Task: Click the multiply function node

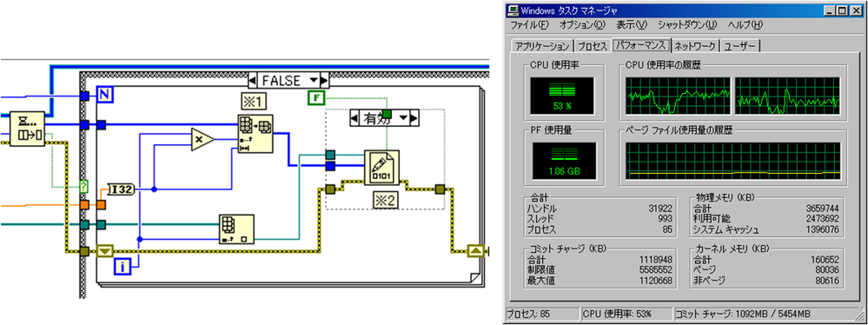Action: click(202, 140)
